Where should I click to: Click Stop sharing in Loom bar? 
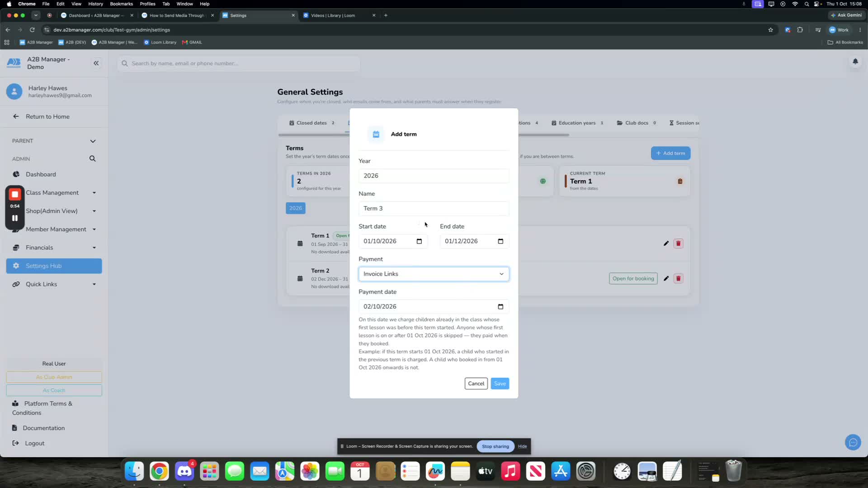tap(495, 446)
